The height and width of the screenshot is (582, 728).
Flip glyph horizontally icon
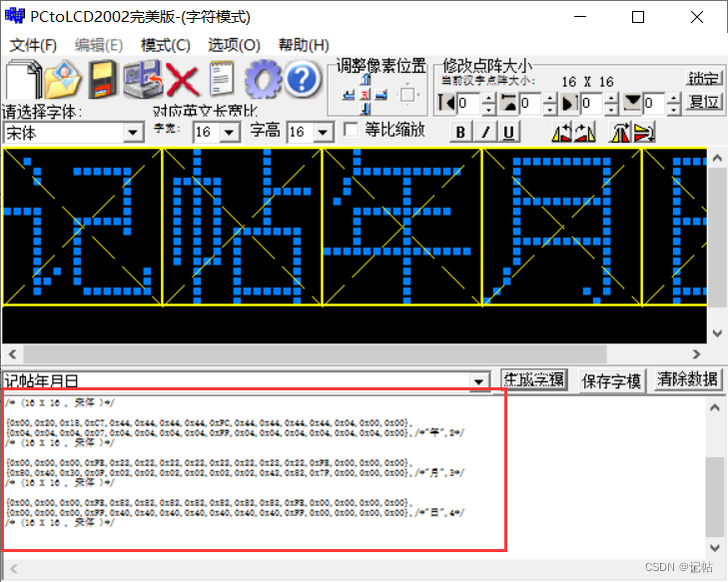coord(620,133)
